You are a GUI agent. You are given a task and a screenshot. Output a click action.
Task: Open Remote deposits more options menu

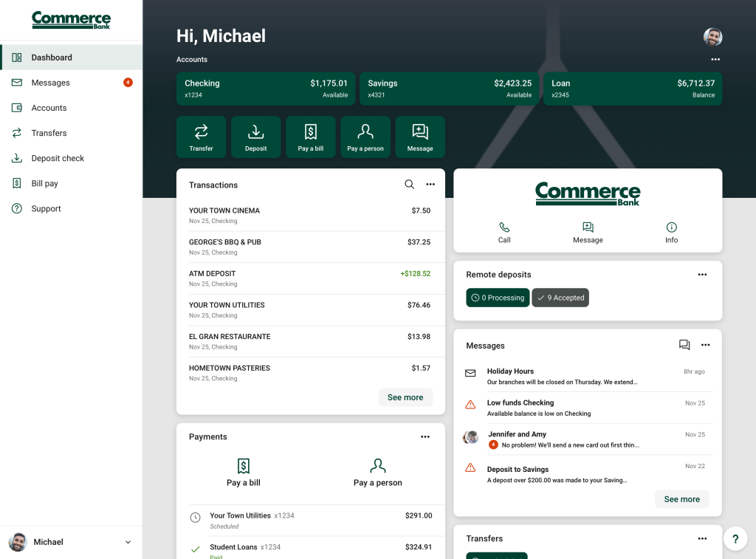(702, 275)
